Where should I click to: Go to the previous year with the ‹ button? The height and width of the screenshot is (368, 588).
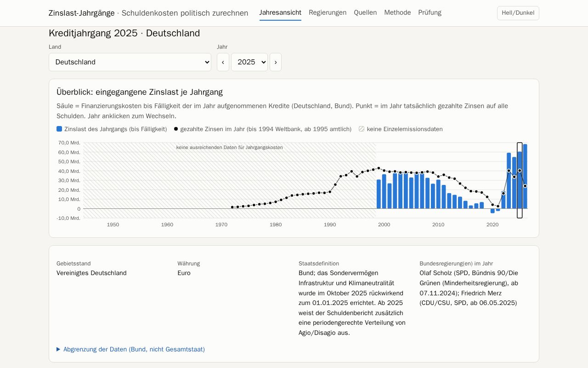[x=223, y=62]
